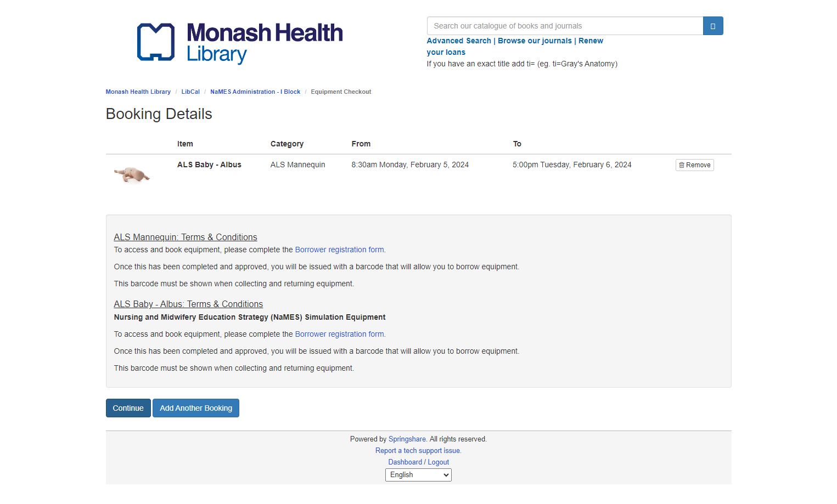Click the '8:30am Monday, February 5, 2024' cell
837x504 pixels.
click(x=410, y=165)
